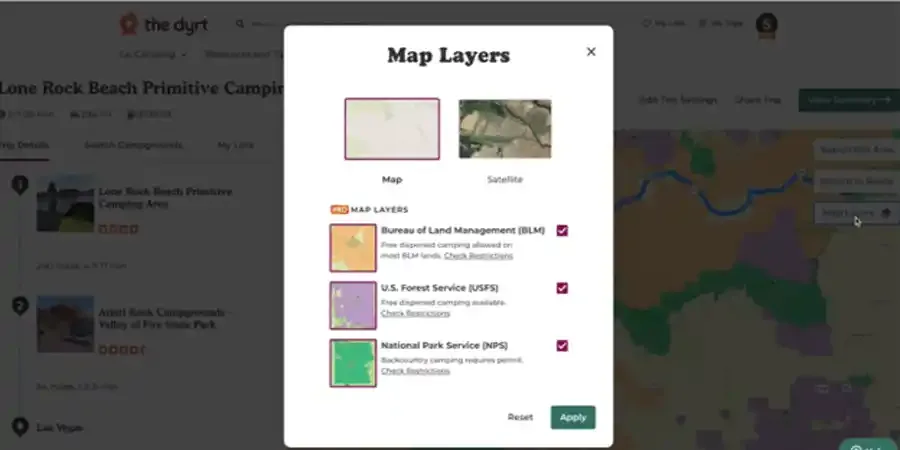Click the search magnifier icon
900x450 pixels.
pyautogui.click(x=240, y=24)
